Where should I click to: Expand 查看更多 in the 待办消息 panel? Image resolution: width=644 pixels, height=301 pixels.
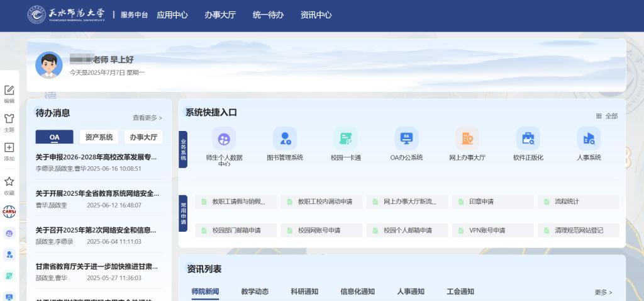(147, 118)
